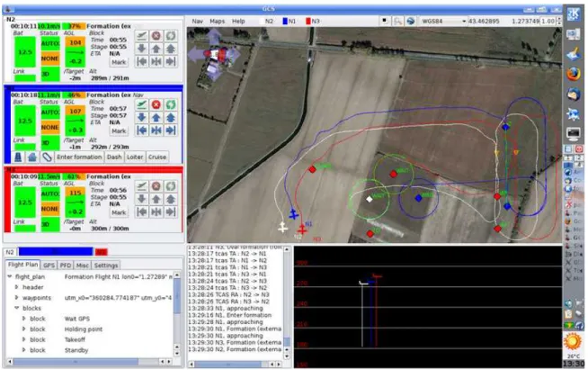The height and width of the screenshot is (370, 588).
Task: Click the map pan left arrow
Action: [x=196, y=55]
